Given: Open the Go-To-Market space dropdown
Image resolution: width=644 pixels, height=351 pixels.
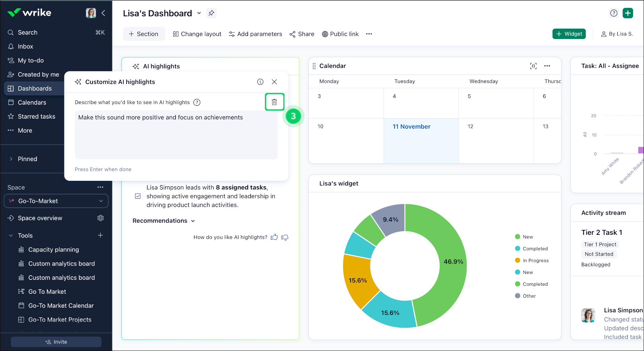Looking at the screenshot, I should pos(56,201).
